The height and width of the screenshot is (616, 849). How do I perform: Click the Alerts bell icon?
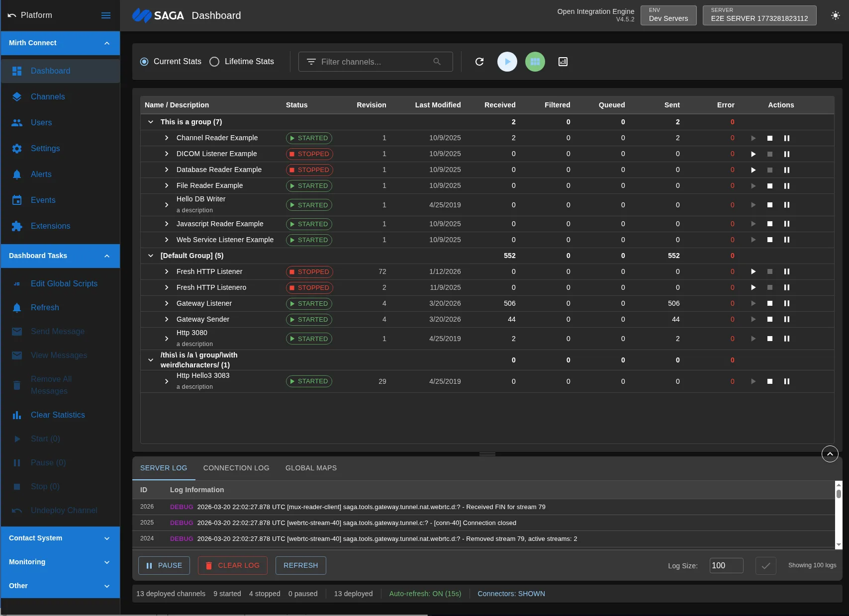tap(17, 174)
